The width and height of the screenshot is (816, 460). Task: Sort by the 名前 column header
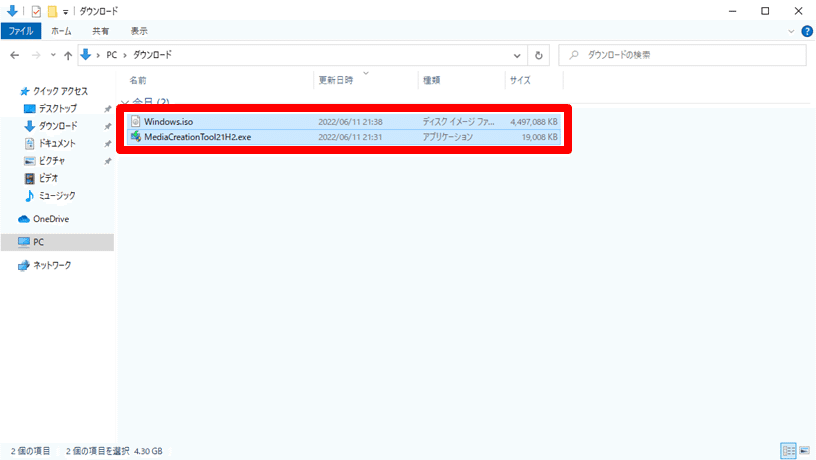(x=138, y=80)
